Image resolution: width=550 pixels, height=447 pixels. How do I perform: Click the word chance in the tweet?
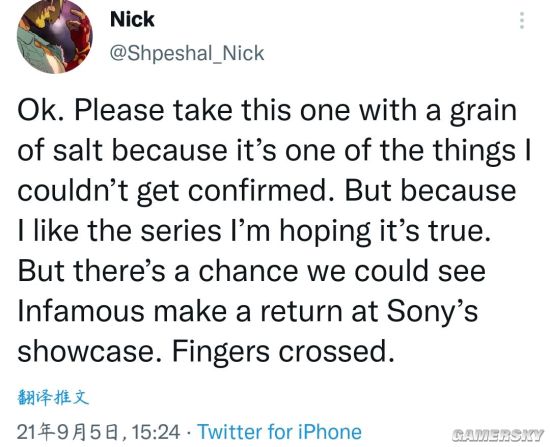249,271
